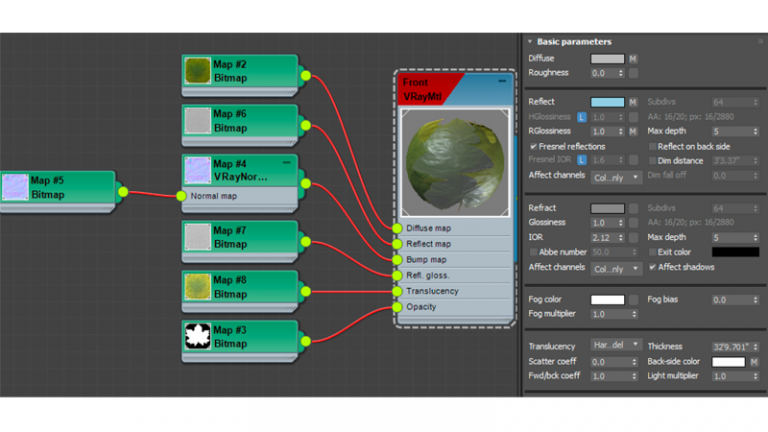Click the Map #7 Bitmap node thumbnail
The image size is (768, 432).
tap(197, 237)
